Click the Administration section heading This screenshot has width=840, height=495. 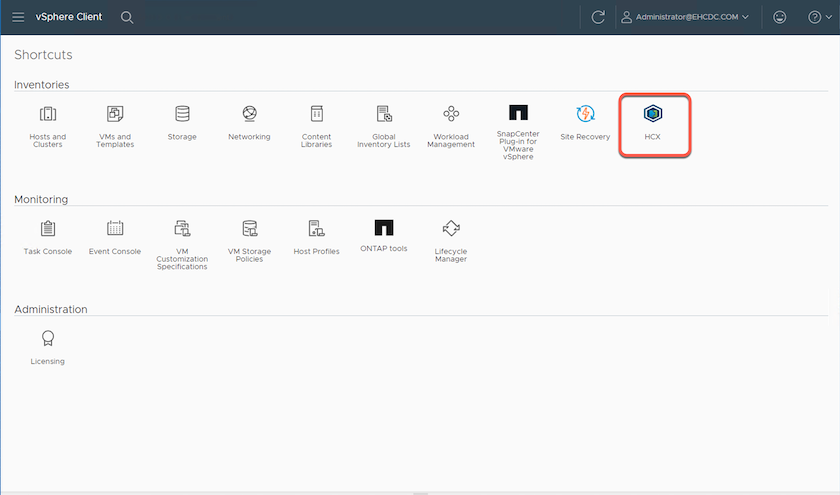click(51, 309)
